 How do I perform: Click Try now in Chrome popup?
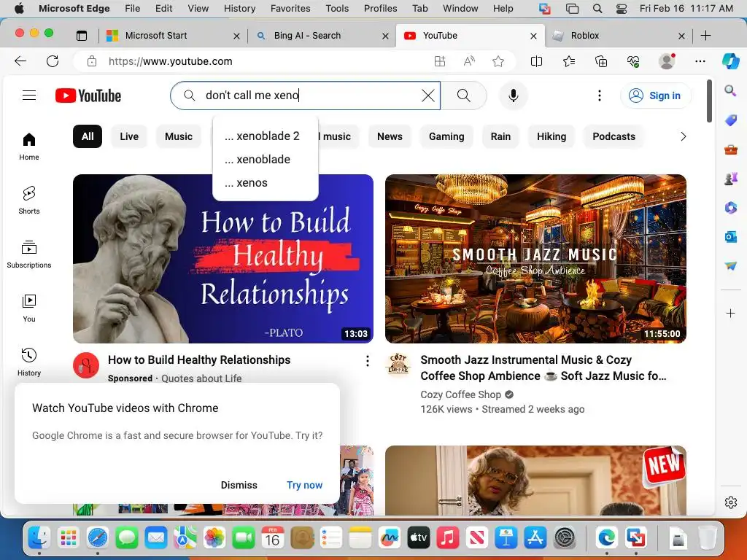point(304,485)
